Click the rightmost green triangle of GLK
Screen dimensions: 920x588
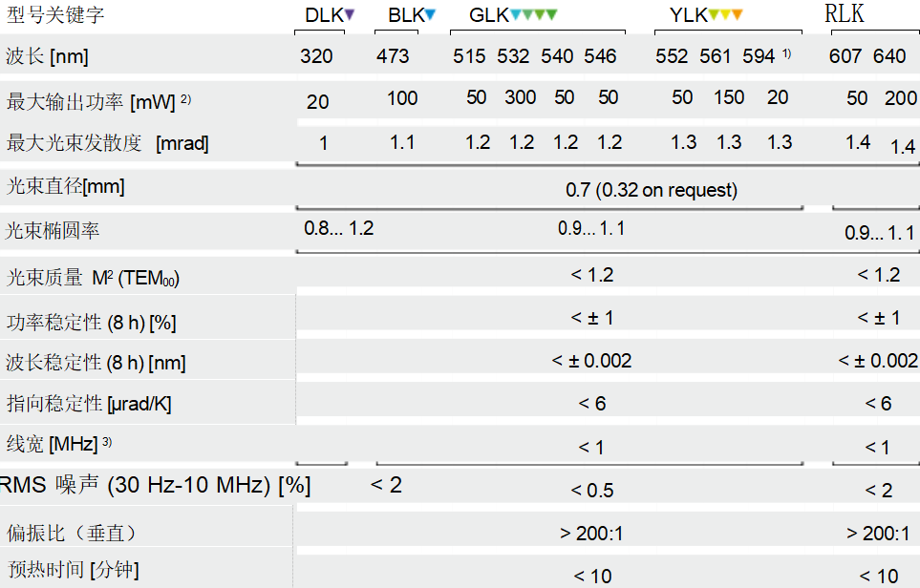(552, 14)
